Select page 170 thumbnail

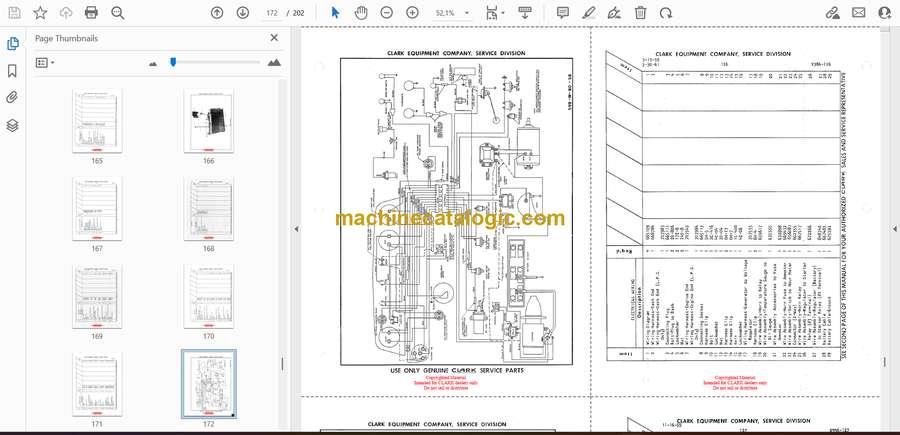pyautogui.click(x=208, y=297)
